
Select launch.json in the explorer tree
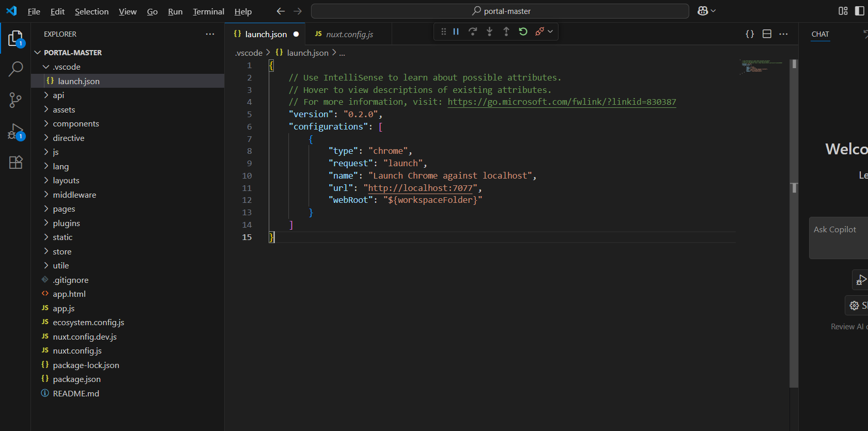point(128,81)
